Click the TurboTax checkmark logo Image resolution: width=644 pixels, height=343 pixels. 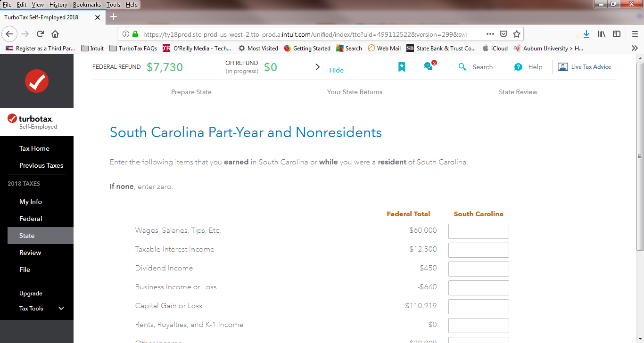tap(36, 81)
